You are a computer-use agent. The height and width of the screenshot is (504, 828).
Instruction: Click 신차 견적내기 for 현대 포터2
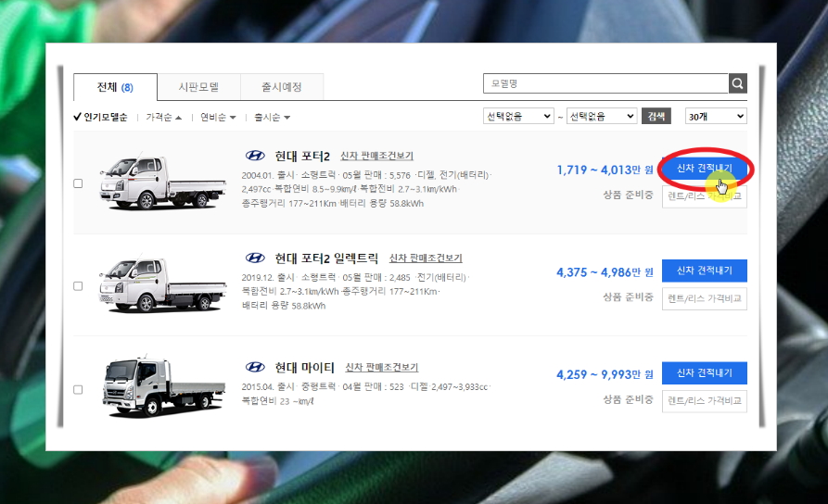[705, 168]
